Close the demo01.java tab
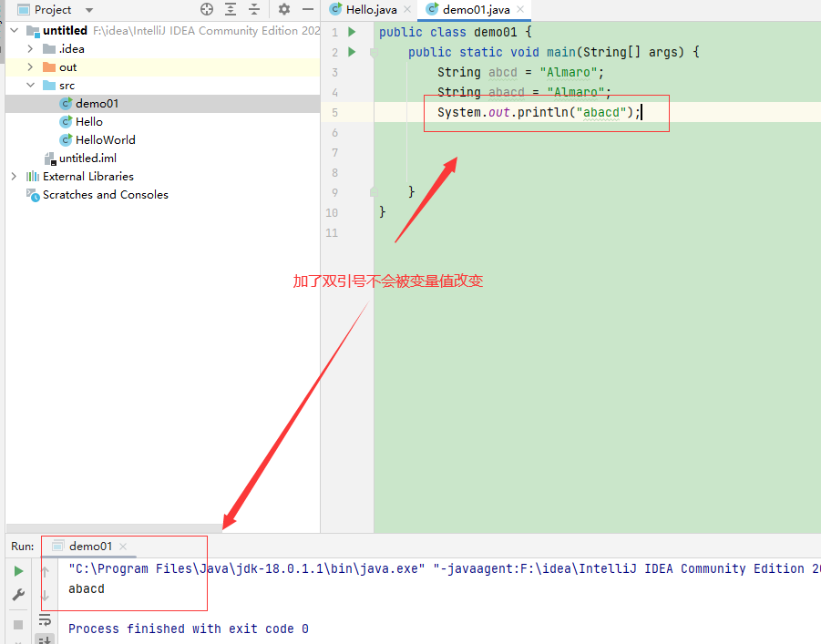The height and width of the screenshot is (644, 821). 520,9
